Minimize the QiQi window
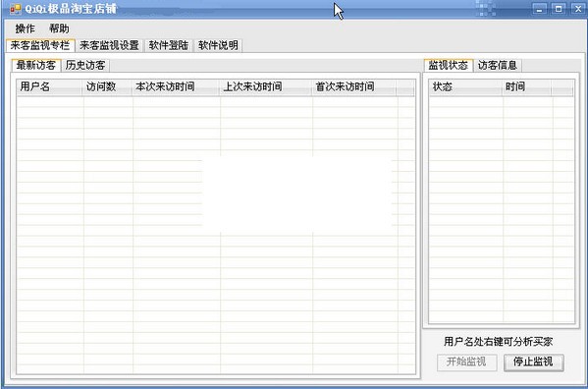588x389 pixels. point(540,9)
